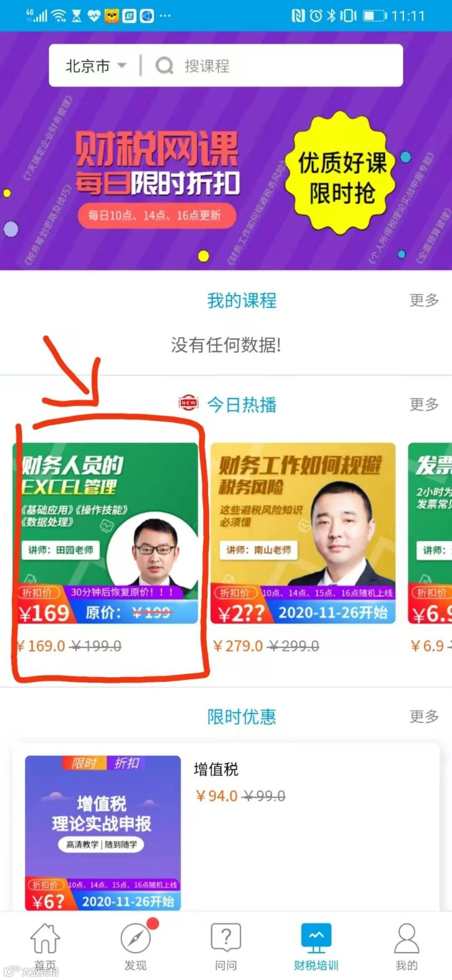The height and width of the screenshot is (980, 452).
Task: Tap the search magnifier icon
Action: click(164, 66)
